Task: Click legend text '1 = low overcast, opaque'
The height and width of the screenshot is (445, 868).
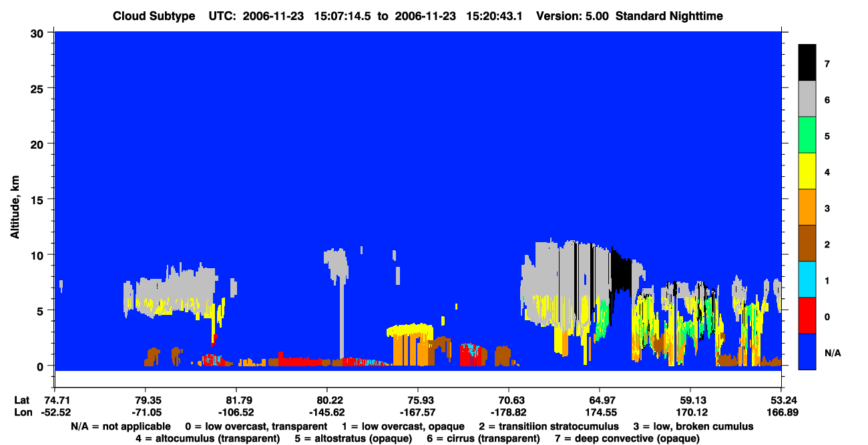Action: click(403, 426)
